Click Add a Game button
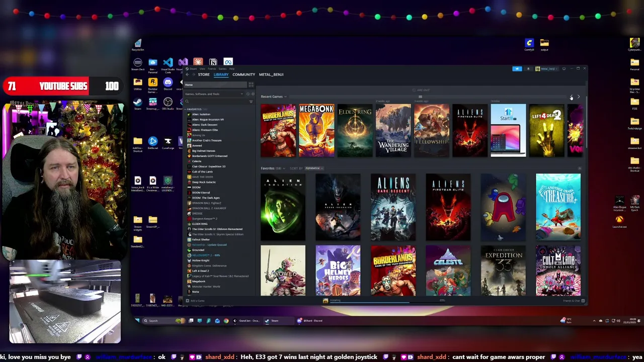The image size is (644, 362). 196,301
